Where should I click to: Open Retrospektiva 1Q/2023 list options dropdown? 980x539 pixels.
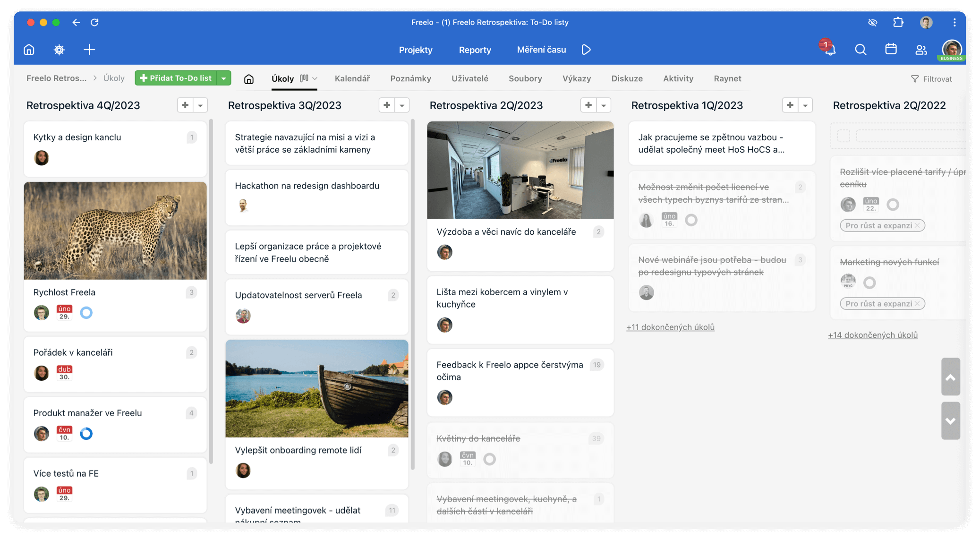[805, 105]
